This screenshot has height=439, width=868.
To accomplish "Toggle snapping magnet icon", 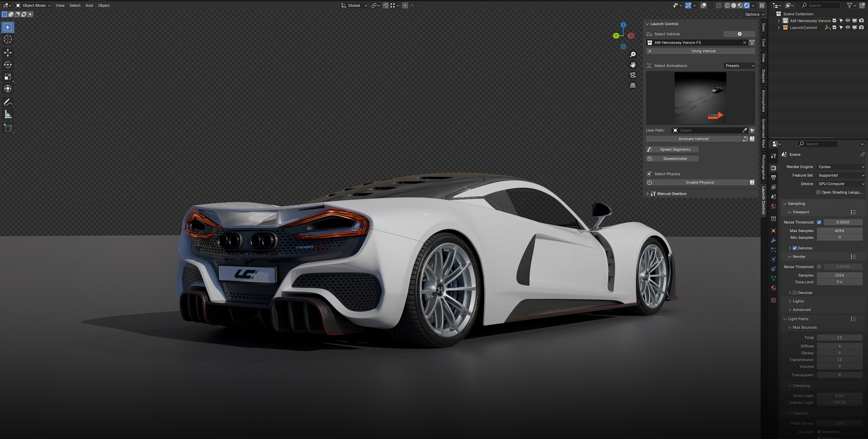I will [386, 5].
